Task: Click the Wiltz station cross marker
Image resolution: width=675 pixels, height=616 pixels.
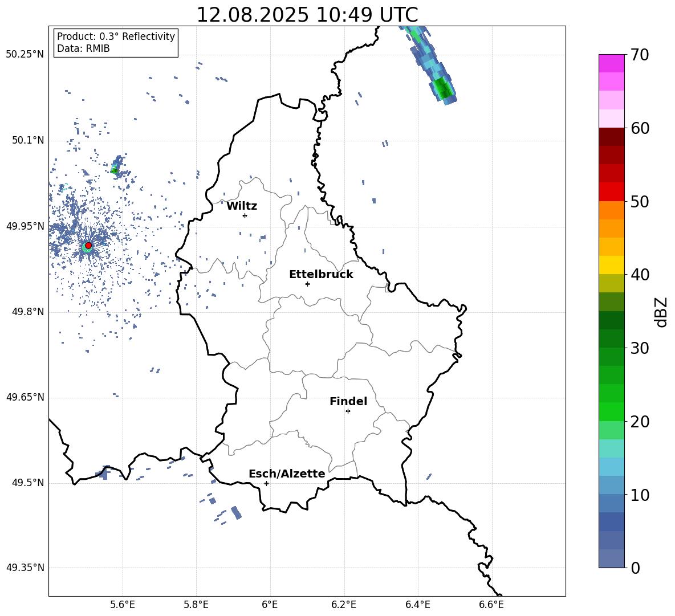Action: [x=245, y=215]
